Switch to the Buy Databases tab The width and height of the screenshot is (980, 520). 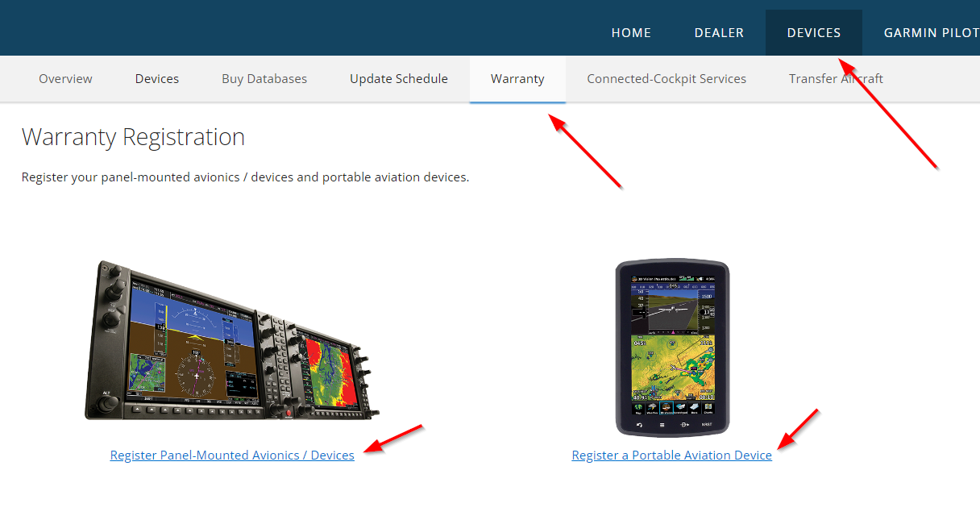(x=264, y=79)
